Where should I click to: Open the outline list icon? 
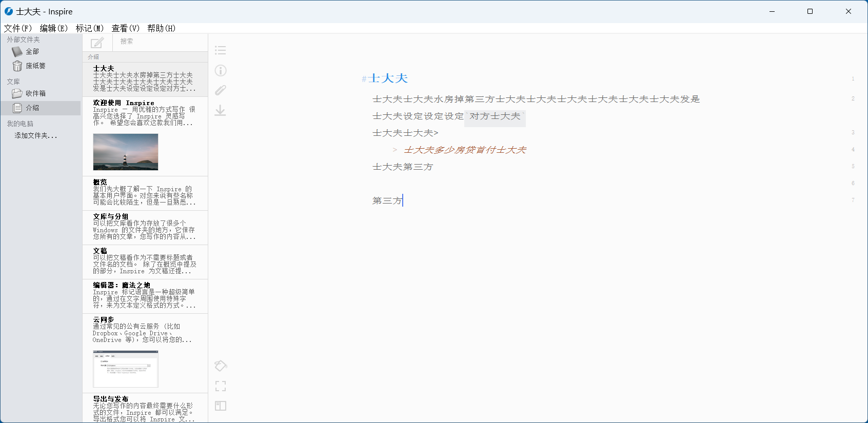[x=221, y=50]
